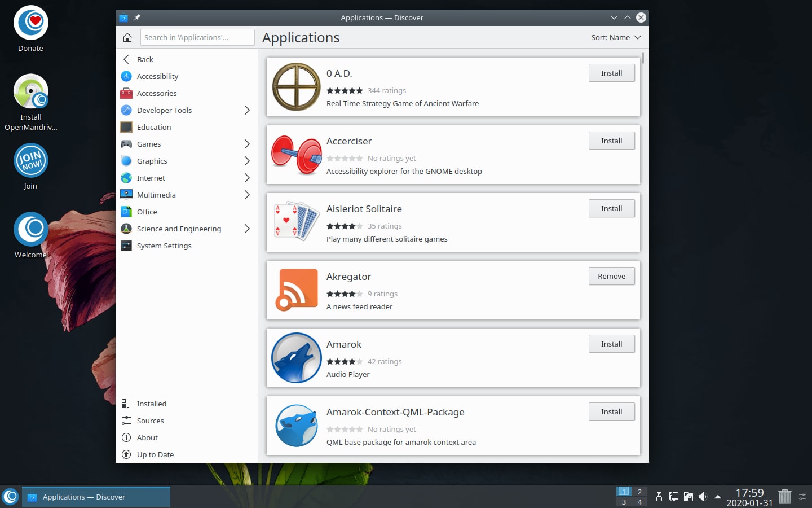Screen dimensions: 812x508
Task: Click the Aisleriot Solitaire cards icon
Action: click(x=296, y=222)
